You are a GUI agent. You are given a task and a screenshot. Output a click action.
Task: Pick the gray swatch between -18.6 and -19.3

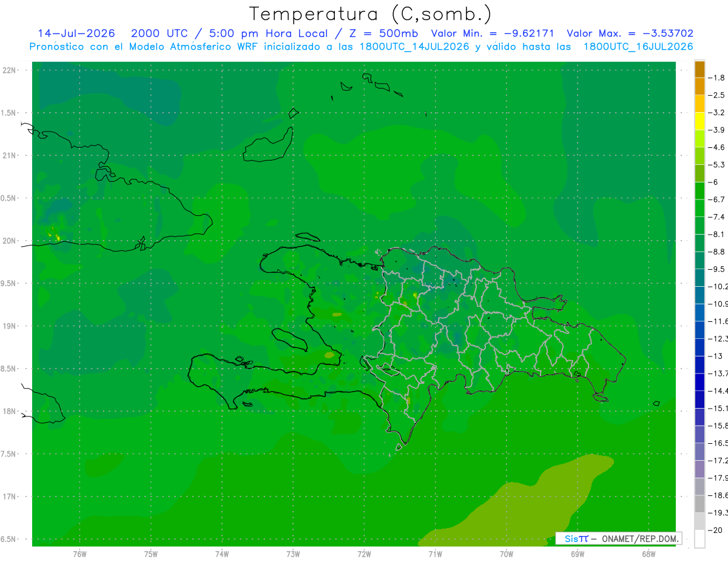(x=699, y=504)
